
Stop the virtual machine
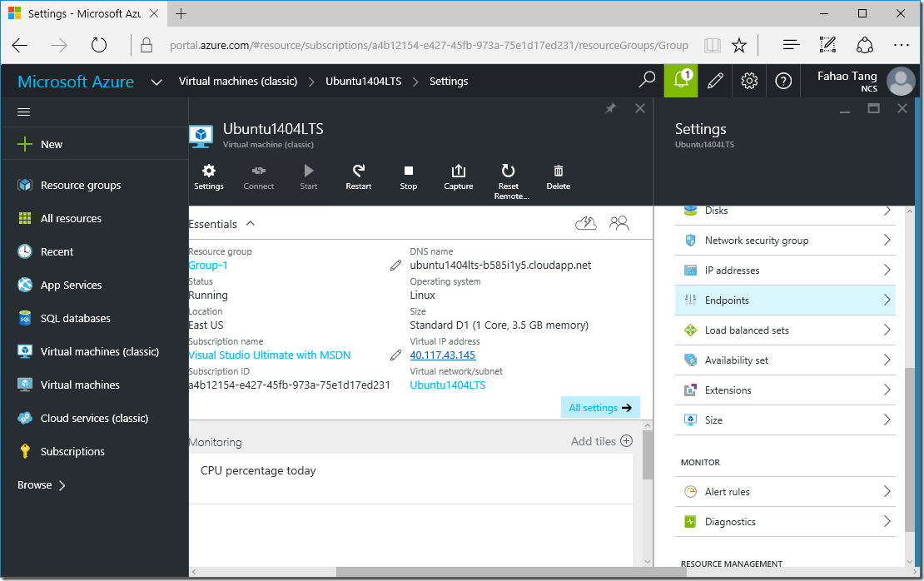click(x=409, y=176)
